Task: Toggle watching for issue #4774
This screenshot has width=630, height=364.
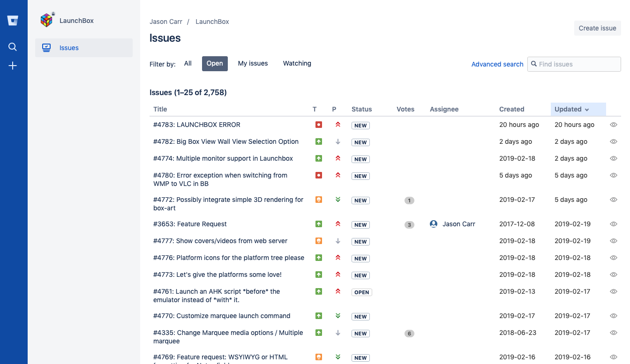Action: 614,158
